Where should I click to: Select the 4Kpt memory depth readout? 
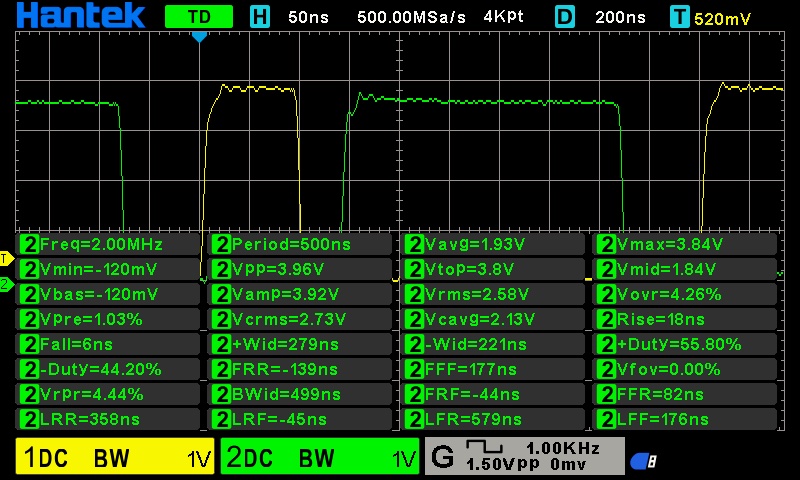[x=504, y=17]
